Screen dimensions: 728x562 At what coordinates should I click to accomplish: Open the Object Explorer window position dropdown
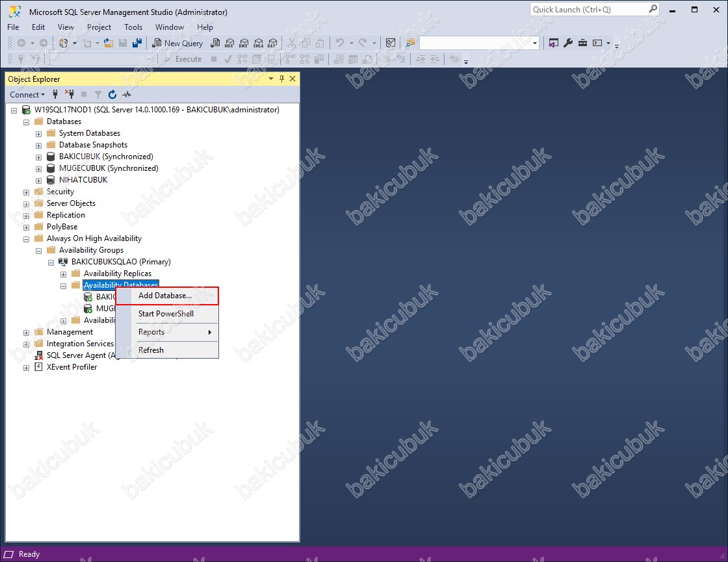point(270,79)
